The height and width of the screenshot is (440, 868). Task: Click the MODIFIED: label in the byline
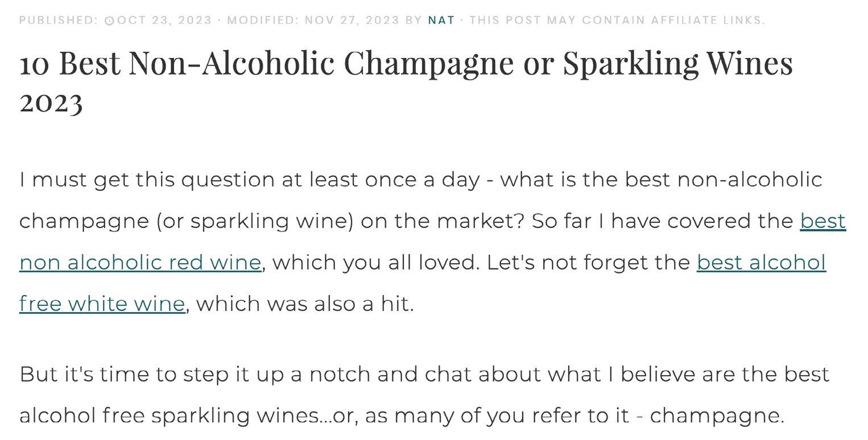[x=263, y=20]
